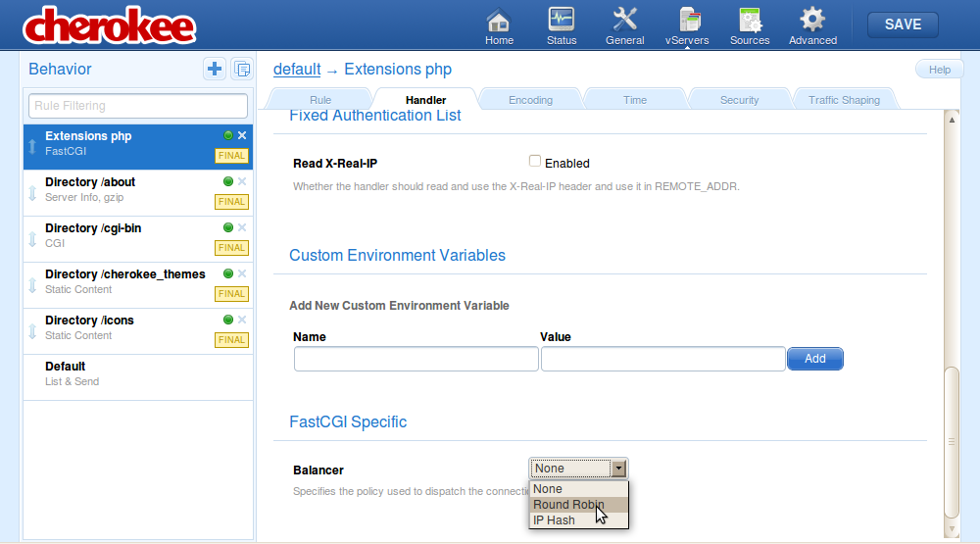Switch to the Time tab
Viewport: 980px width, 544px height.
click(634, 99)
